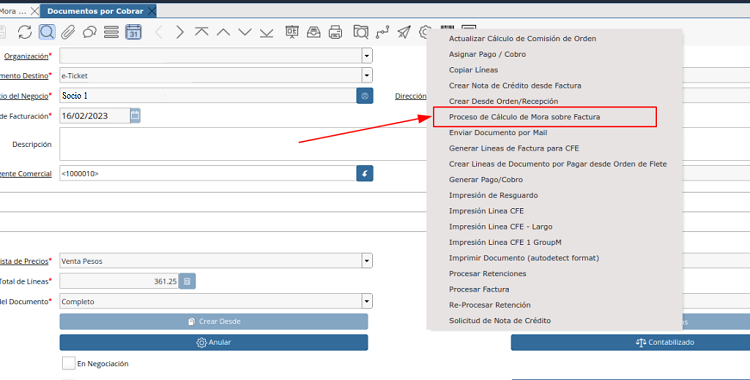The height and width of the screenshot is (380, 750).
Task: Go to next tab with right chevron
Action: (179, 32)
